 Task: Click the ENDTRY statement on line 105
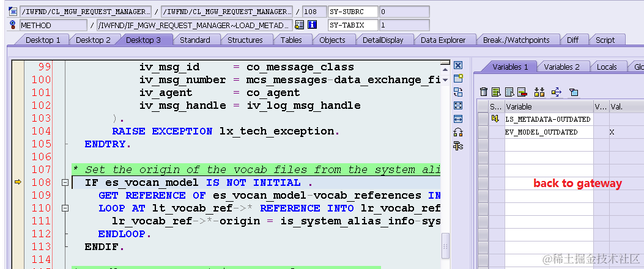point(108,144)
